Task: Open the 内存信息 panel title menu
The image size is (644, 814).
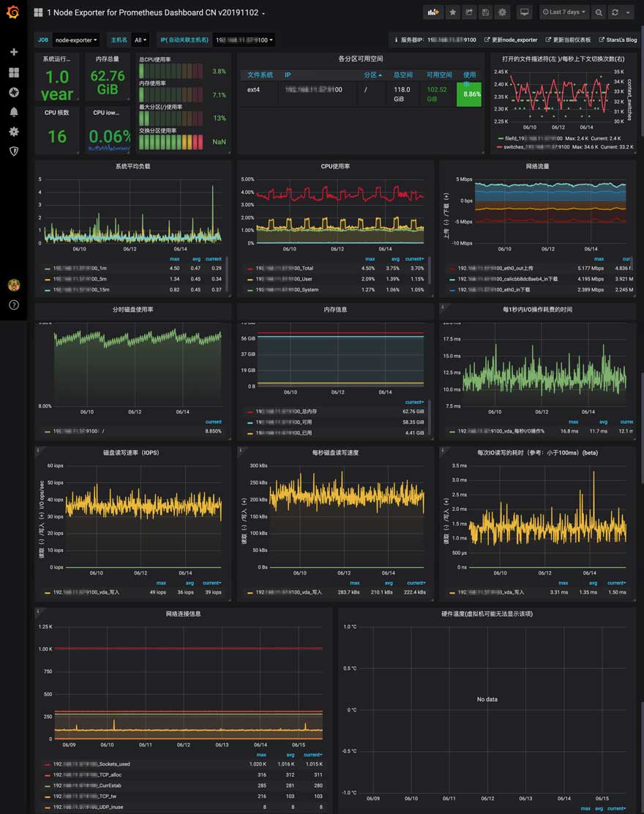Action: point(335,310)
